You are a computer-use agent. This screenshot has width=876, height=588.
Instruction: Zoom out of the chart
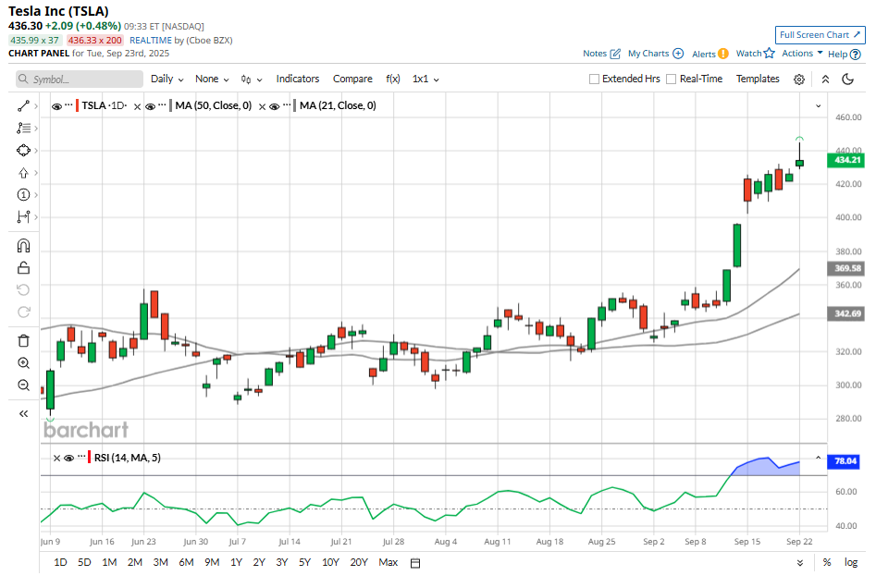[23, 386]
